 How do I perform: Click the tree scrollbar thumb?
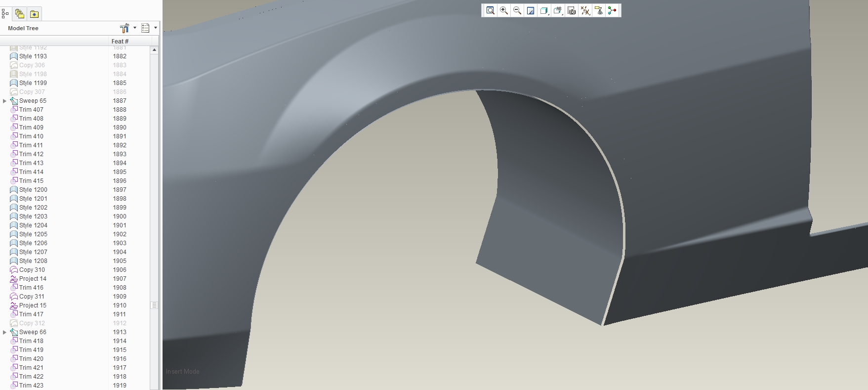154,305
